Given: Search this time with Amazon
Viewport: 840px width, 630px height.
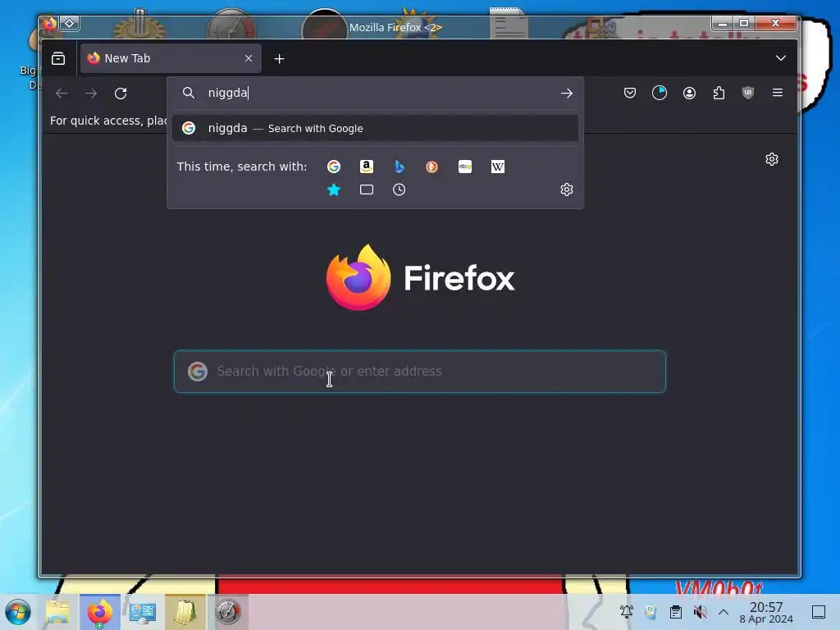Looking at the screenshot, I should (x=367, y=167).
